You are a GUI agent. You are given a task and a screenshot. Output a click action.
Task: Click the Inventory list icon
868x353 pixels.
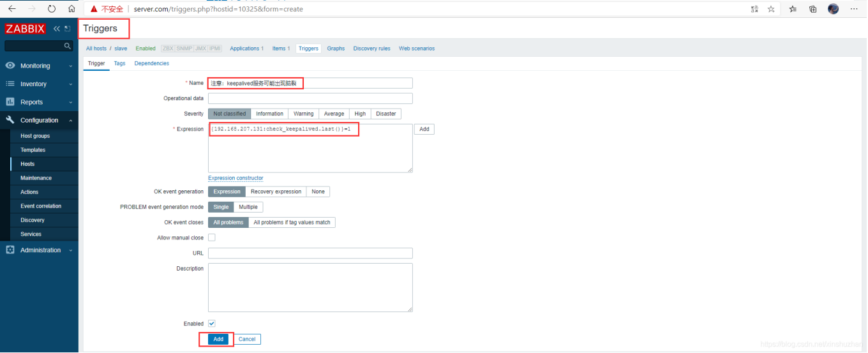click(10, 84)
